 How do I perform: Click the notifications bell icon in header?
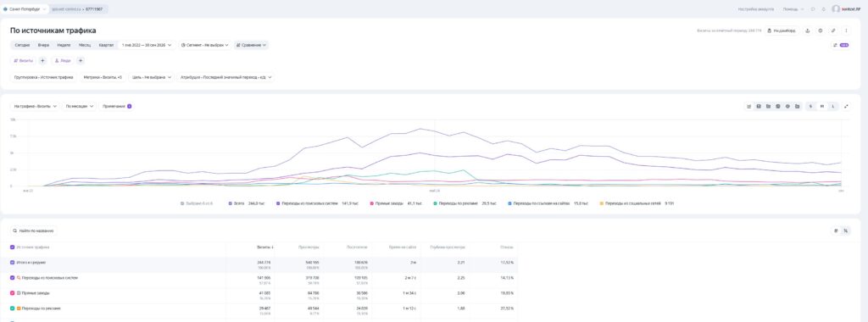tap(824, 8)
